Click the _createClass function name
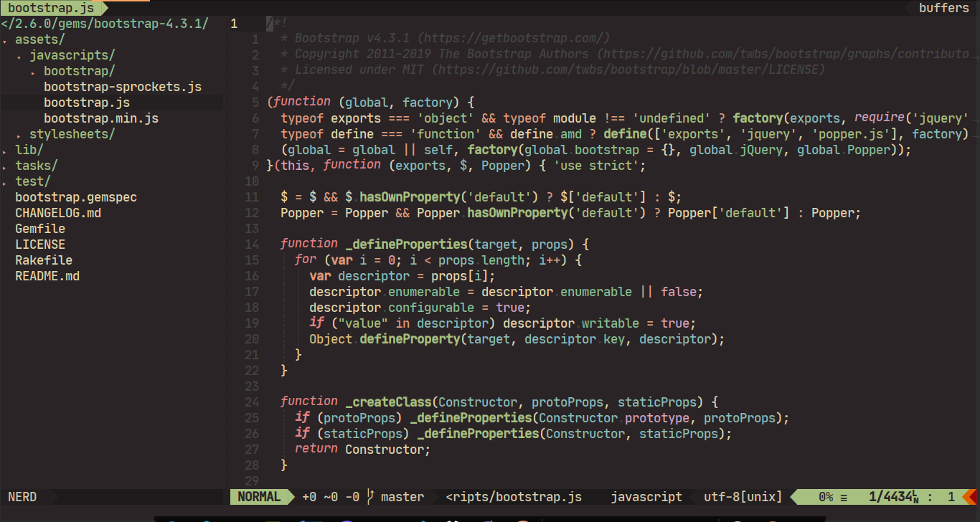 [388, 402]
